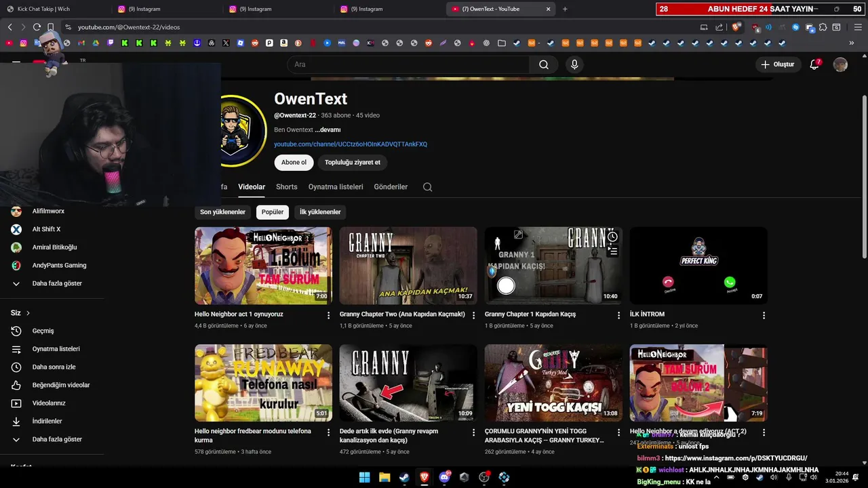This screenshot has height=488, width=868.
Task: Open Steam from the taskbar
Action: (404, 477)
